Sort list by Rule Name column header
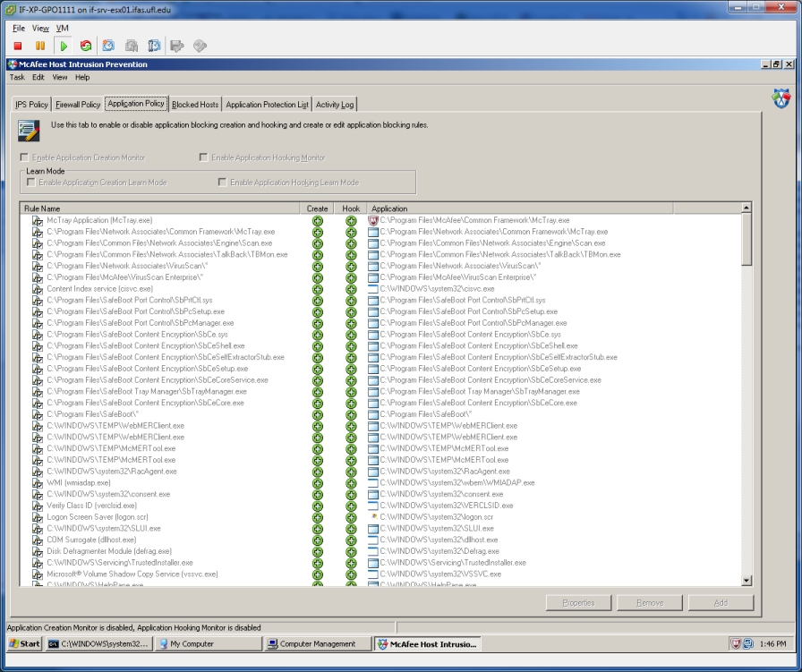Image resolution: width=802 pixels, height=672 pixels. [160, 208]
